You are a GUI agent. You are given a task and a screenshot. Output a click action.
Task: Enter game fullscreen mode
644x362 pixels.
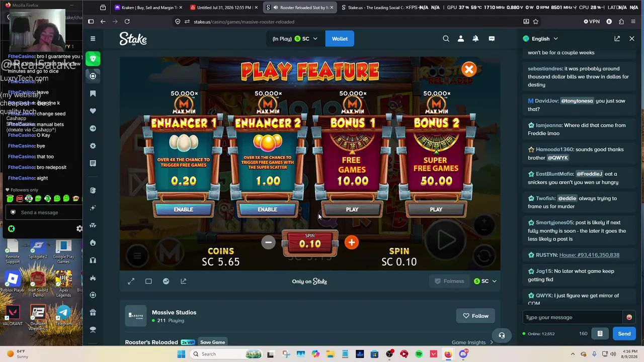[131, 281]
